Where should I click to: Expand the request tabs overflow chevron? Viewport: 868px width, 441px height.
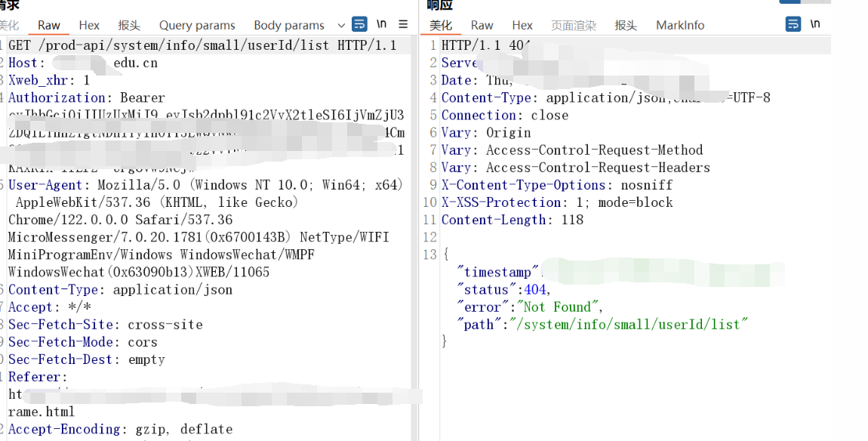[341, 25]
